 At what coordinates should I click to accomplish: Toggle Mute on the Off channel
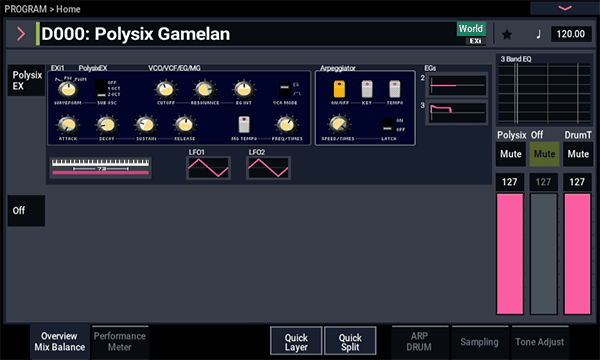[544, 154]
